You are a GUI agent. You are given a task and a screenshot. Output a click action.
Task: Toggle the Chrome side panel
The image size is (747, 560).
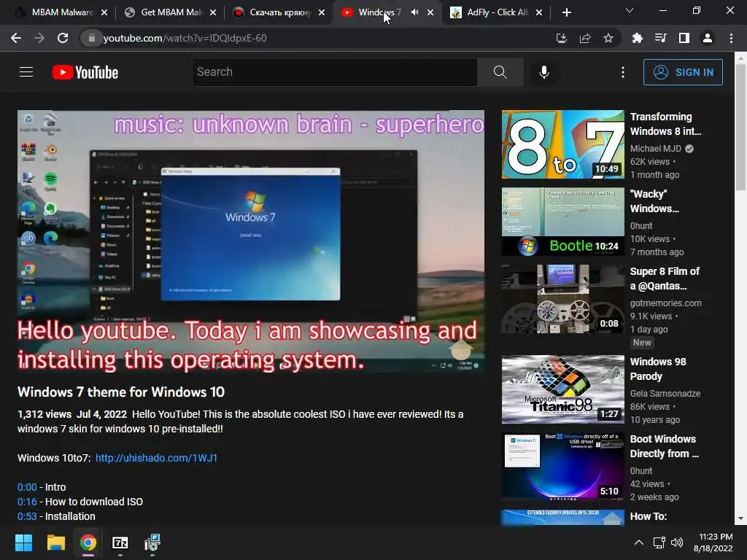pos(684,38)
